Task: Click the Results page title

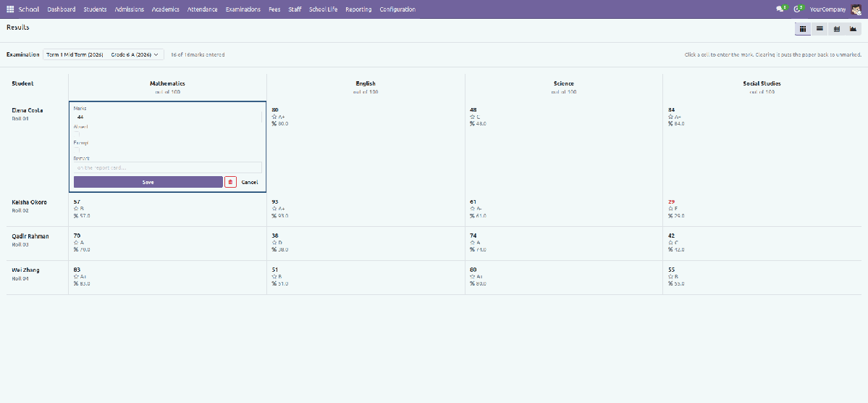Action: pos(17,27)
